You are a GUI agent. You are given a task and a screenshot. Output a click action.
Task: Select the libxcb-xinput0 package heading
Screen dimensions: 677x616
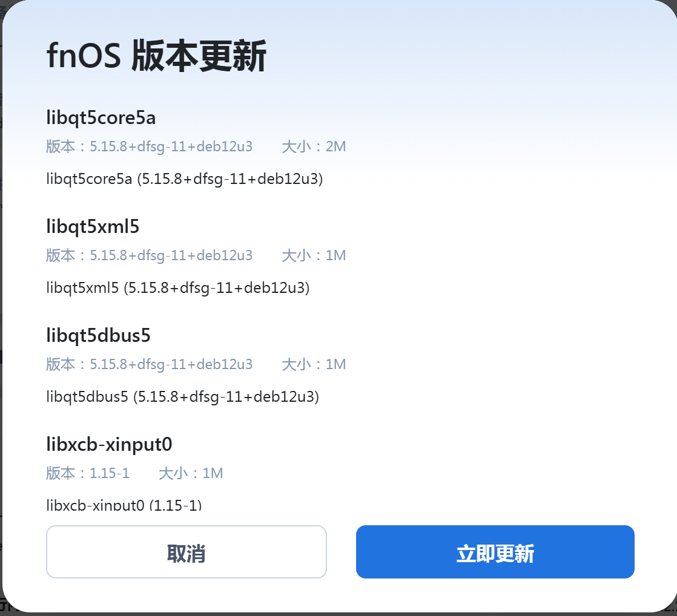pos(109,445)
